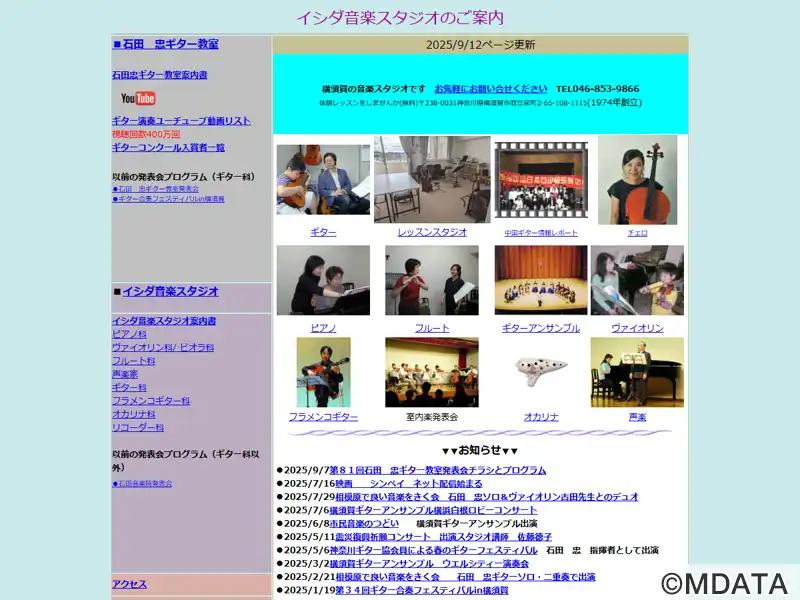Screen dimensions: 800x600
Task: Click the YouTube logo icon
Action: click(x=138, y=98)
